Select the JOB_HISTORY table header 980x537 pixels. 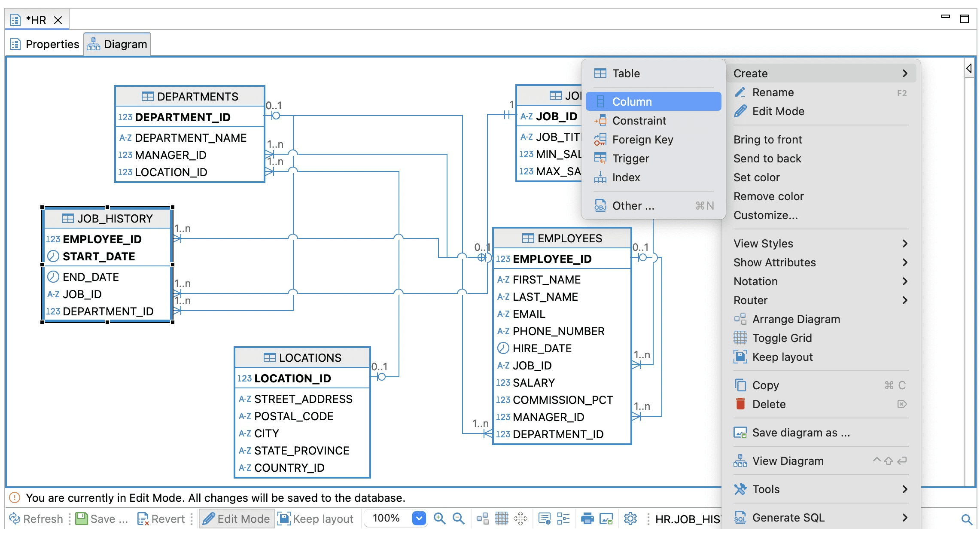click(x=108, y=218)
